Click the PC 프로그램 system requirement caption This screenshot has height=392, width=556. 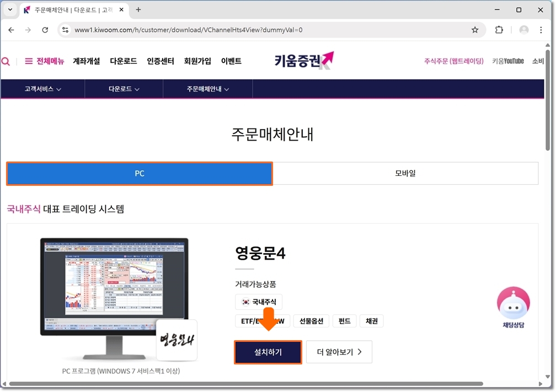point(121,371)
